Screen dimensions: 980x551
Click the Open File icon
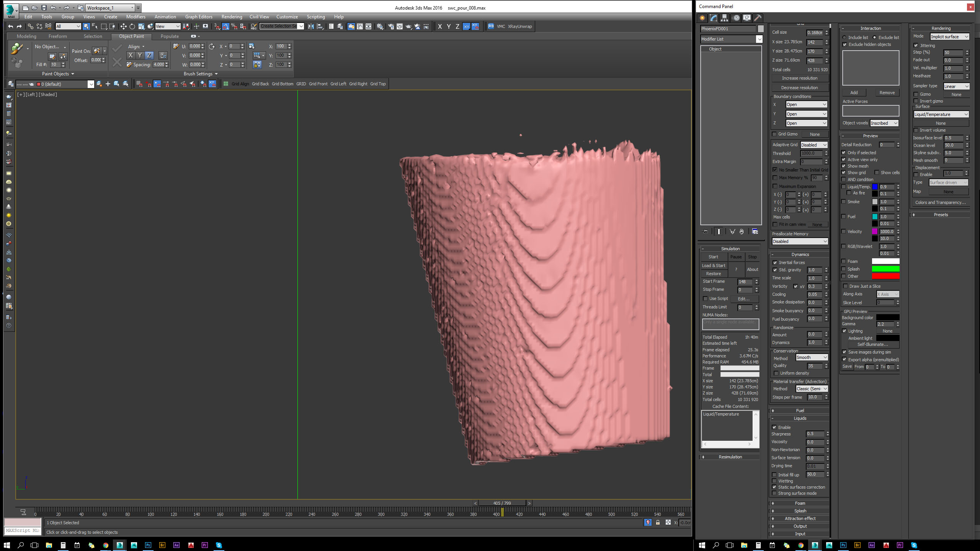point(34,8)
